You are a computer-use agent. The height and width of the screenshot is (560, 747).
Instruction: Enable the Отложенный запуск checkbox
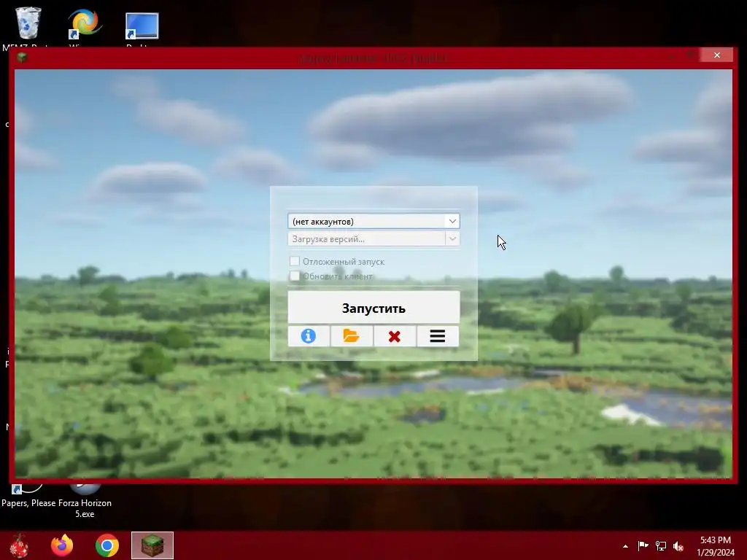click(295, 261)
